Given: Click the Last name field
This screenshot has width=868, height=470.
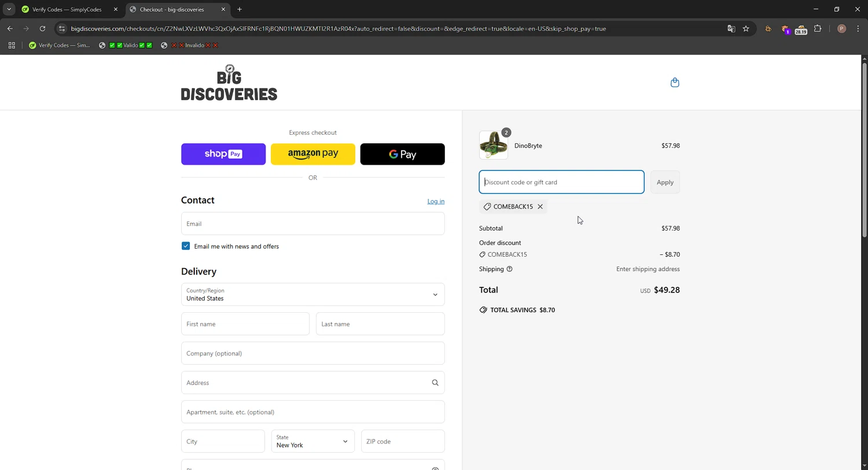Looking at the screenshot, I should click(x=380, y=324).
